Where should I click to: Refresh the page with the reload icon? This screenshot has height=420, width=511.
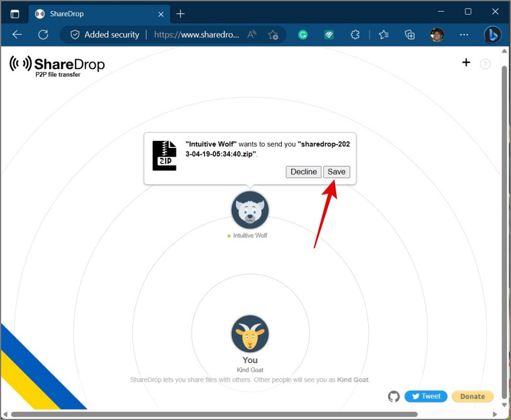coord(43,34)
